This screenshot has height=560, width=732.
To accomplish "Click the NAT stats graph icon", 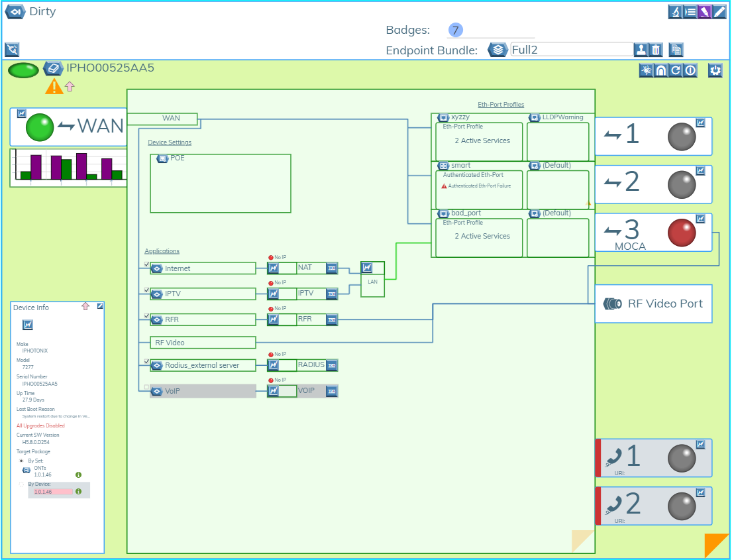I will tap(274, 268).
